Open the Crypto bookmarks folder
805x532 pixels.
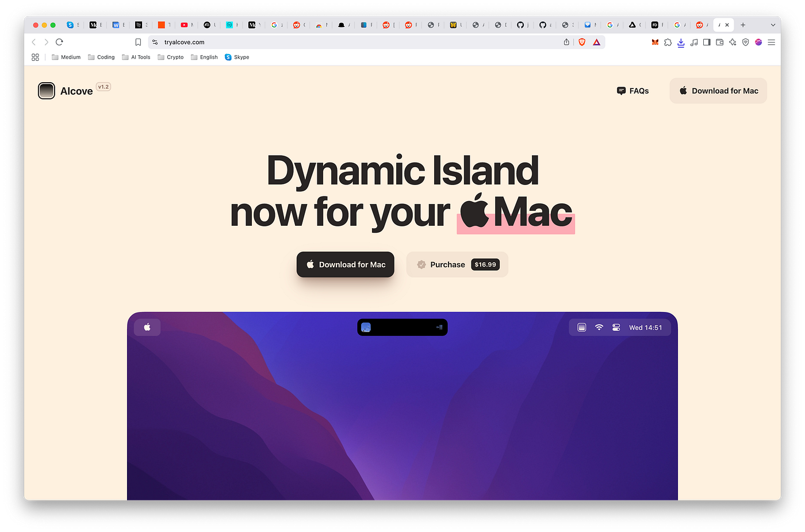point(171,57)
